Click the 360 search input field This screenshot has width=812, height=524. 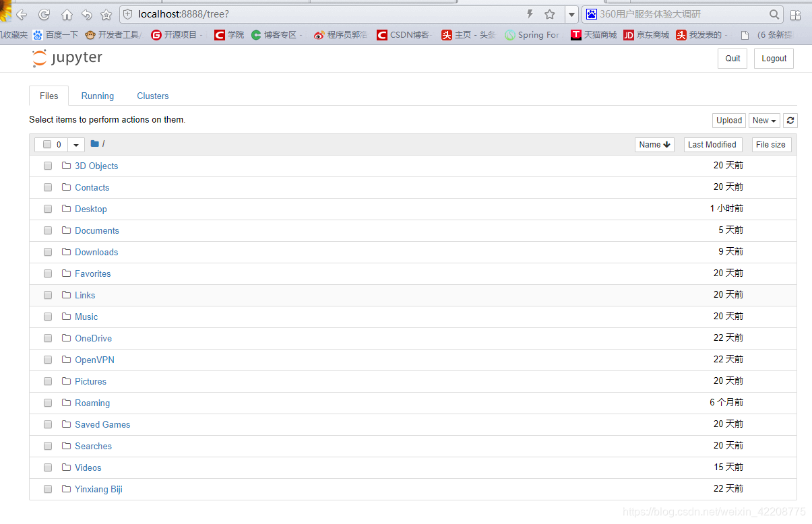[683, 14]
